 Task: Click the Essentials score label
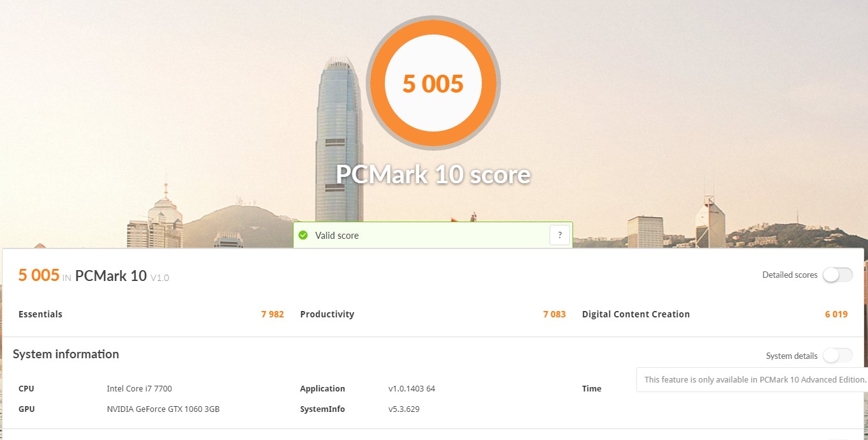[x=41, y=314]
